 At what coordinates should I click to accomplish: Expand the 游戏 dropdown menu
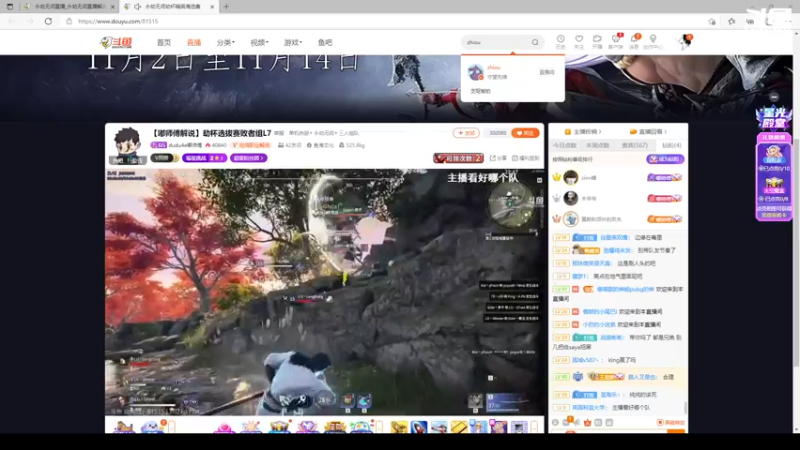pos(293,42)
